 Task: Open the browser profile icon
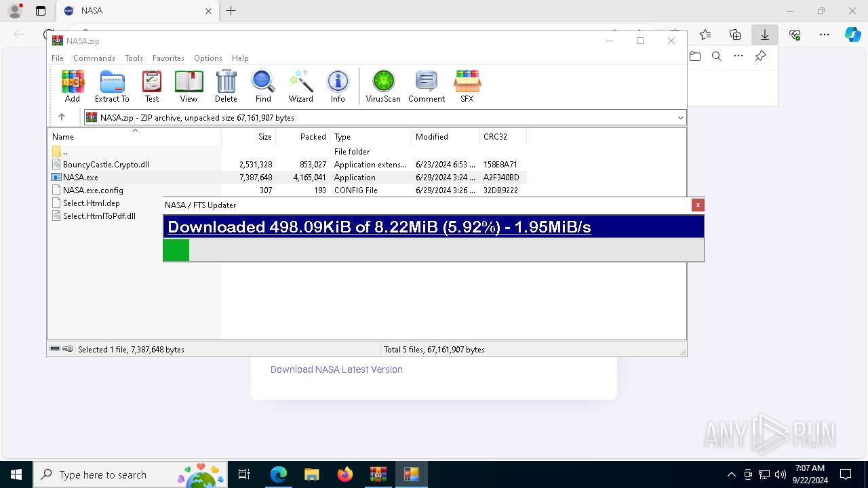pos(15,11)
